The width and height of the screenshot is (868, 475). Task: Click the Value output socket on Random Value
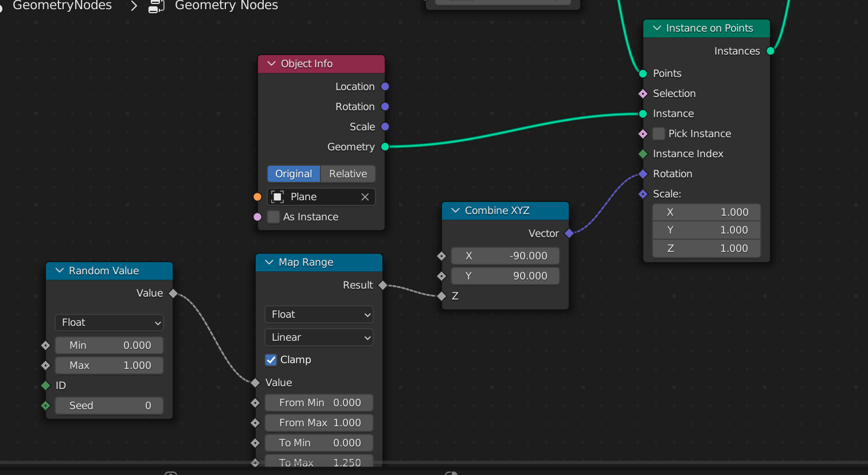(x=173, y=293)
